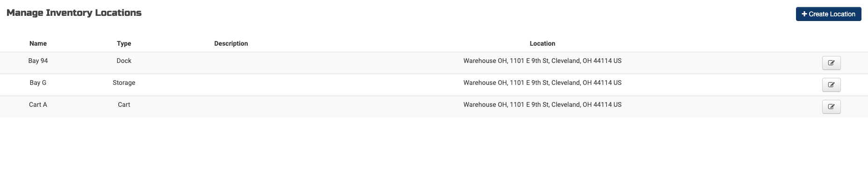Select the Cart A name cell
The width and height of the screenshot is (868, 180).
point(38,104)
